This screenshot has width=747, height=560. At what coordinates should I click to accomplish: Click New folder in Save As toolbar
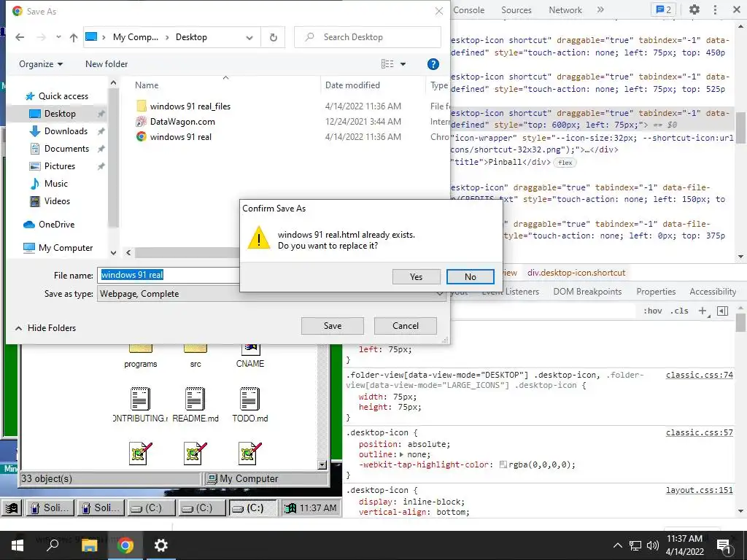107,64
